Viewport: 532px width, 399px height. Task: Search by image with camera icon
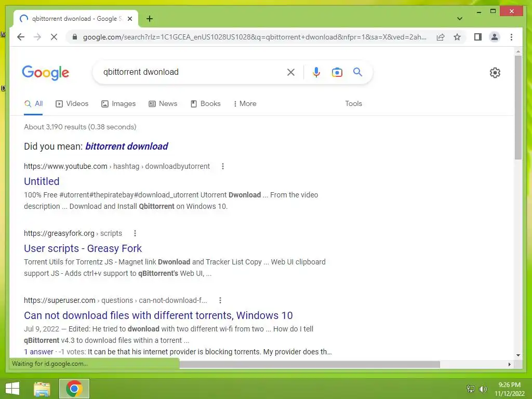(x=337, y=72)
